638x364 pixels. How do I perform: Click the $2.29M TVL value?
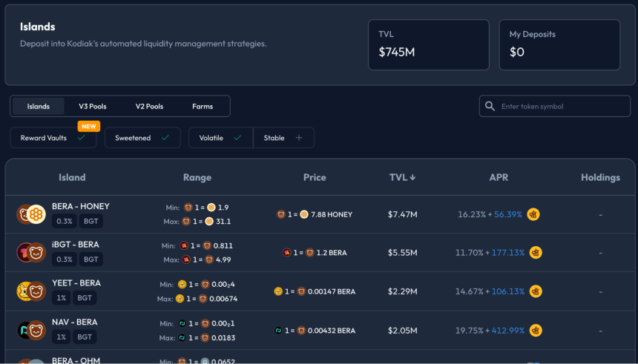[x=402, y=291]
